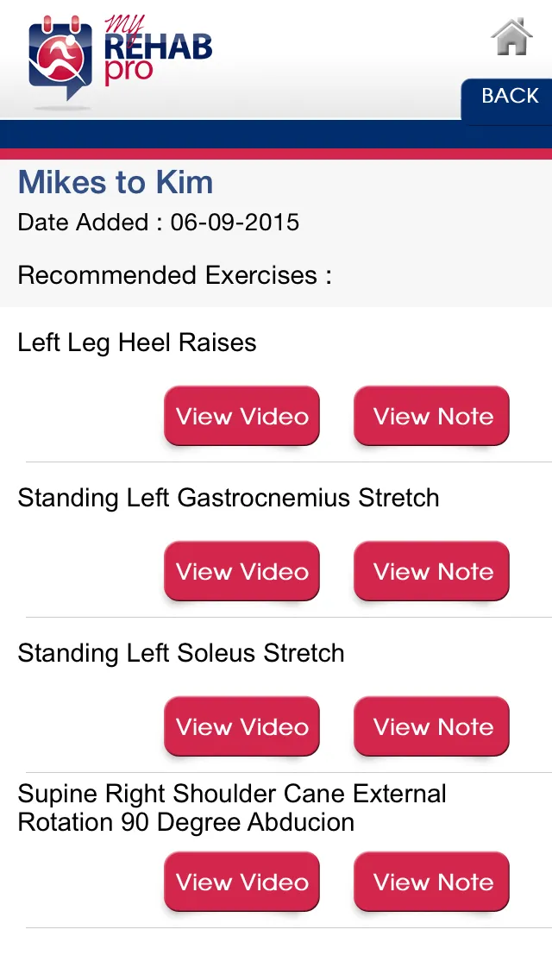Viewport: 552px width, 980px height.
Task: Go back using the BACK button
Action: tap(506, 98)
